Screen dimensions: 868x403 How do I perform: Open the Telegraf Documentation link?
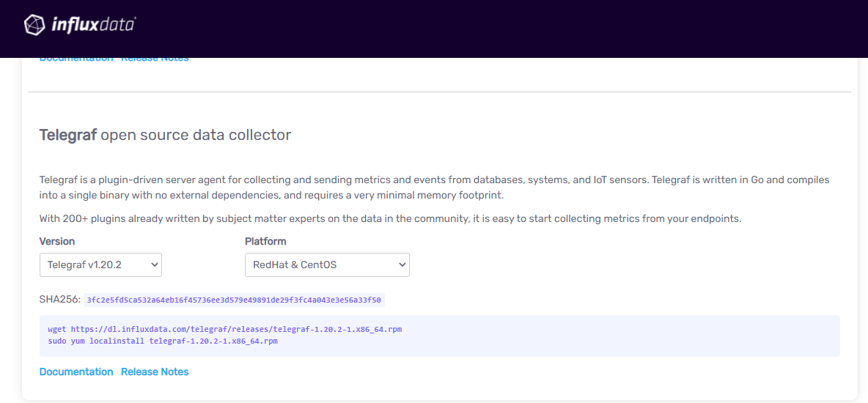(x=76, y=371)
